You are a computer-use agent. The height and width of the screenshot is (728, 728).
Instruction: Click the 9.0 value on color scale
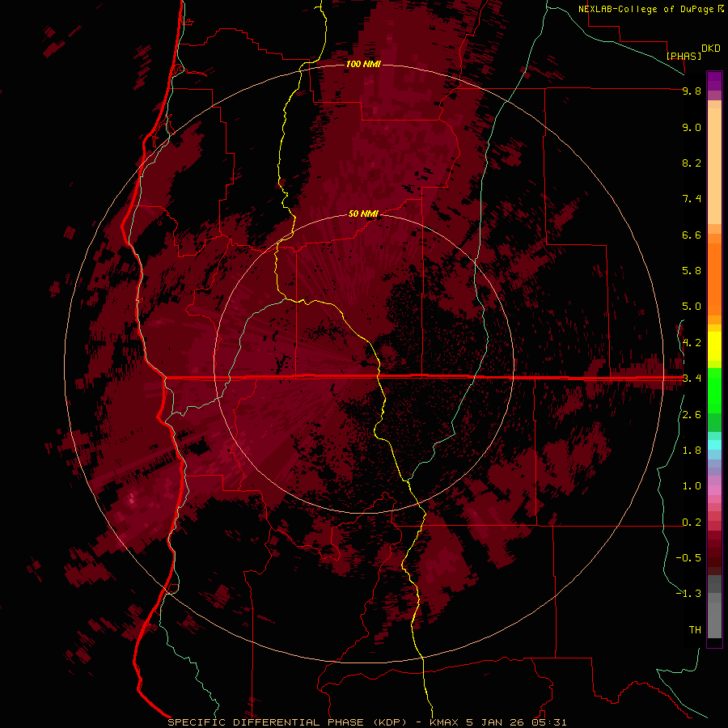[692, 127]
